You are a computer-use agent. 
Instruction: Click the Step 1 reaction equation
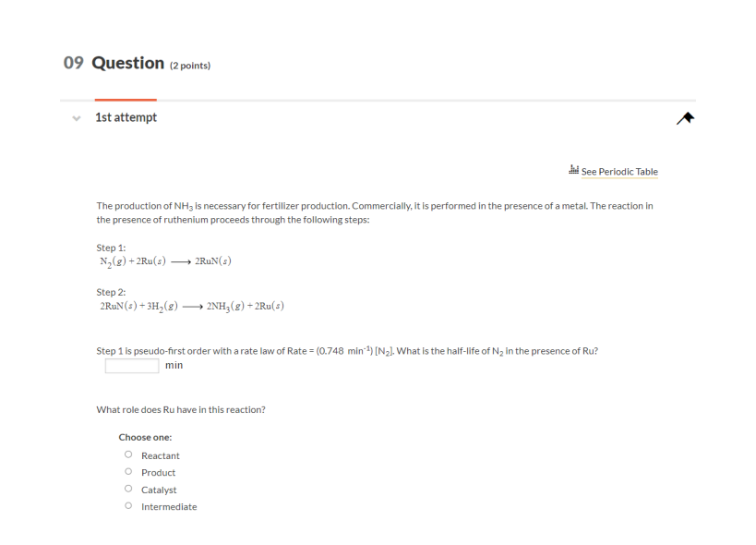pyautogui.click(x=165, y=261)
